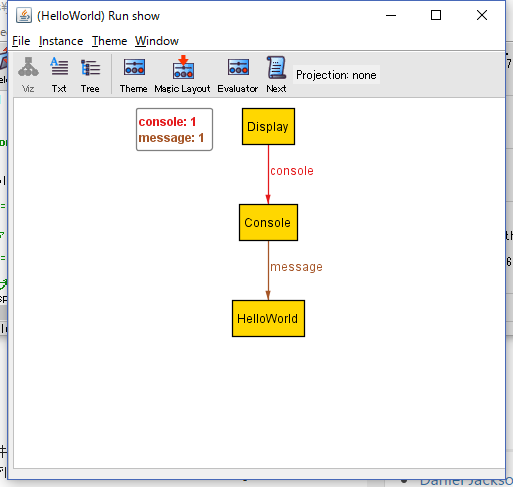513x487 pixels.
Task: Maximize the Run show window
Action: point(436,15)
